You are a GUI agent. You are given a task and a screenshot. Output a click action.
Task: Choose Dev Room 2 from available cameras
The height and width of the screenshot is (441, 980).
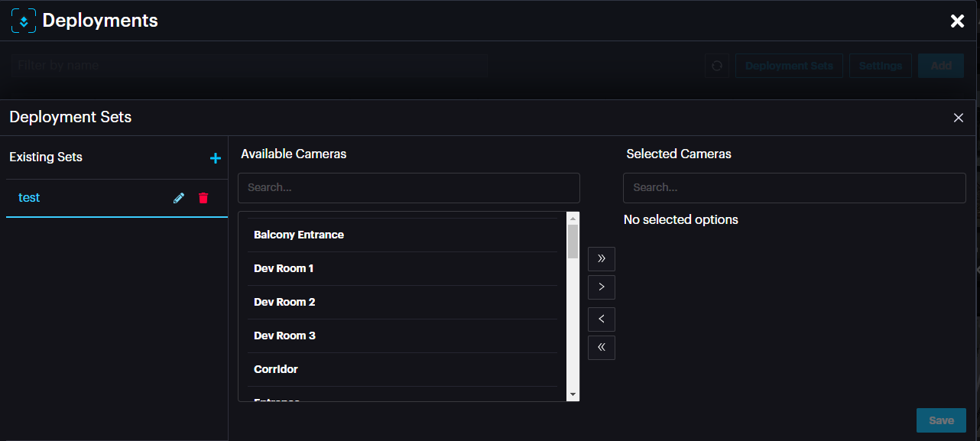[284, 302]
